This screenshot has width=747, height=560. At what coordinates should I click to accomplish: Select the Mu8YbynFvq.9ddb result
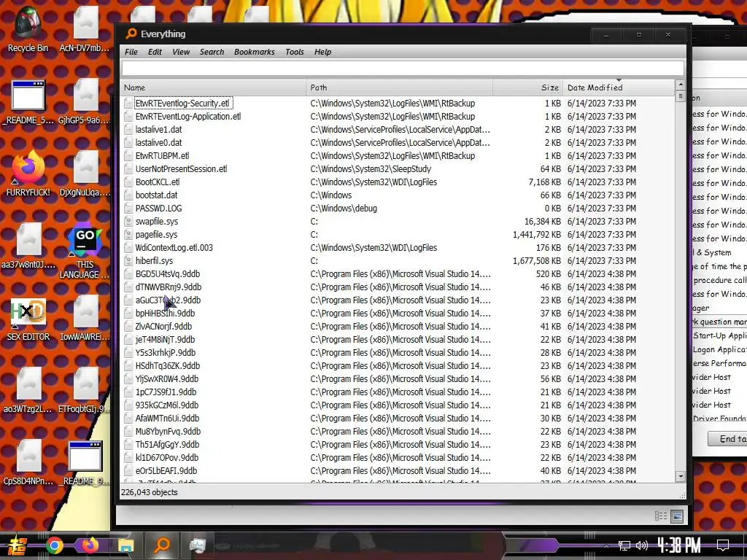tap(398, 432)
